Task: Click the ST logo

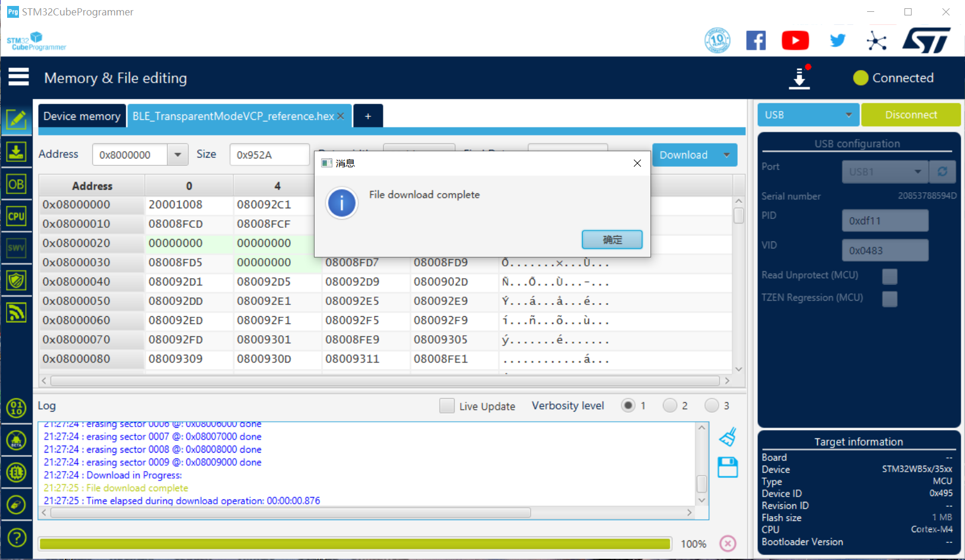Action: pos(926,40)
